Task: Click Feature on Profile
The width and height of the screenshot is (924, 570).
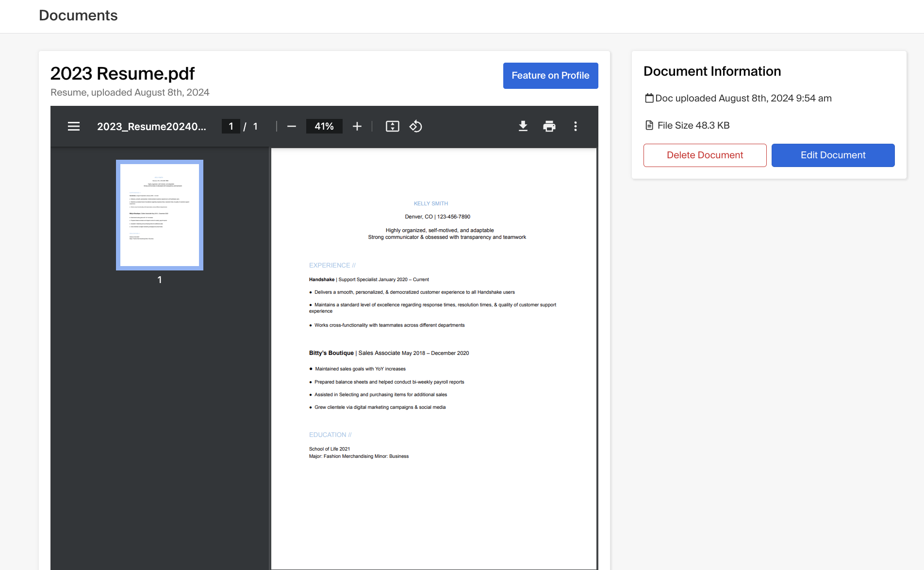Action: 550,76
